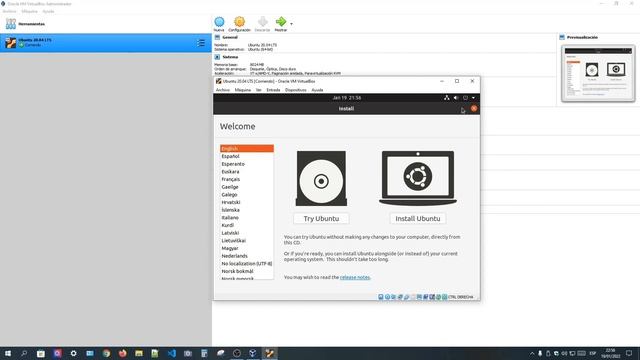The width and height of the screenshot is (640, 360).
Task: Select the Ubuntu 20.04 LTS machine entry
Action: coord(106,42)
